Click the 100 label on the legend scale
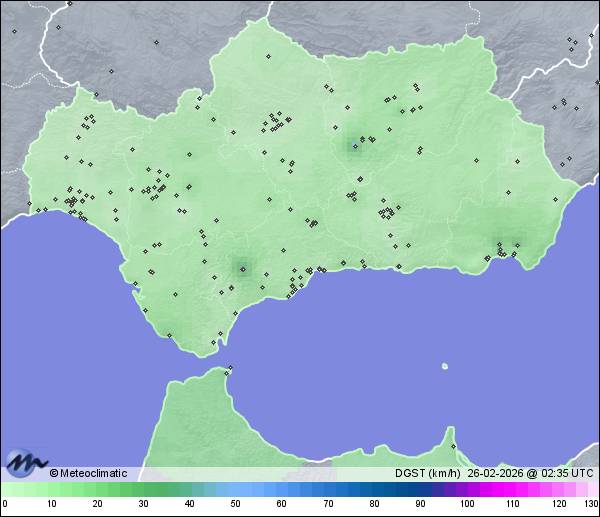 (466, 504)
